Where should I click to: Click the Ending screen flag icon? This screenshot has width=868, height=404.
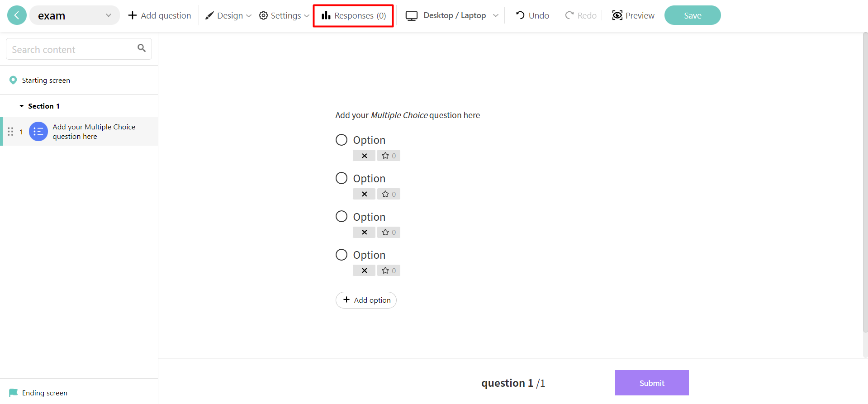coord(13,393)
